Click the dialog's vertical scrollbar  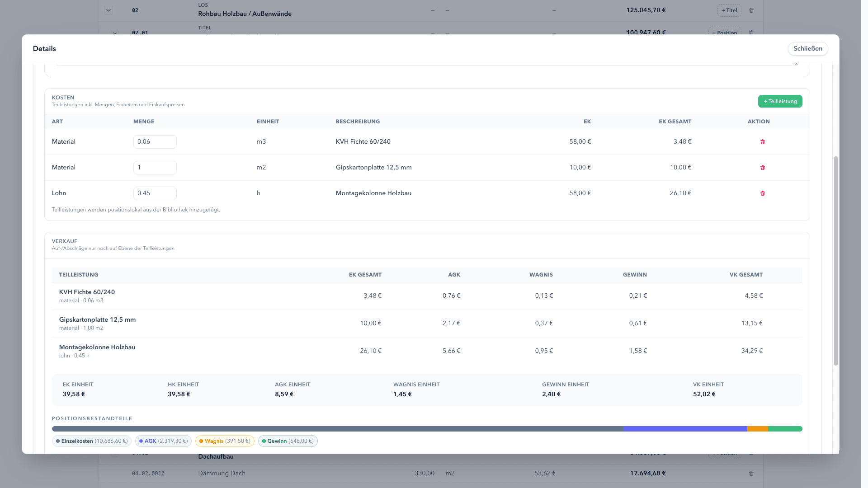[836, 261]
